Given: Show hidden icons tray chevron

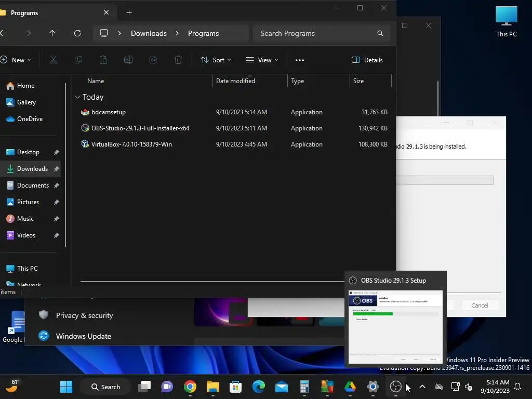Looking at the screenshot, I should coord(422,387).
